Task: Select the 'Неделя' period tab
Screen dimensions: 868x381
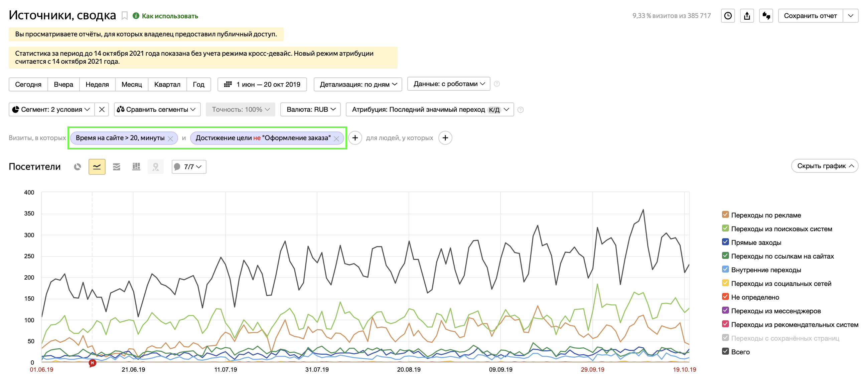Action: coord(97,84)
